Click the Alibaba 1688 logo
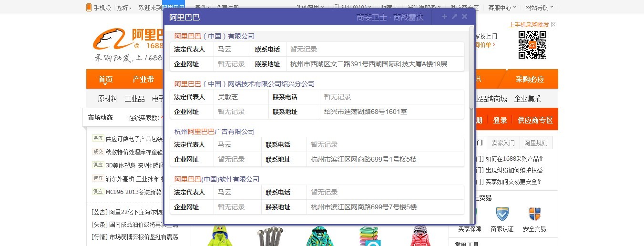644x246 pixels. [x=128, y=45]
